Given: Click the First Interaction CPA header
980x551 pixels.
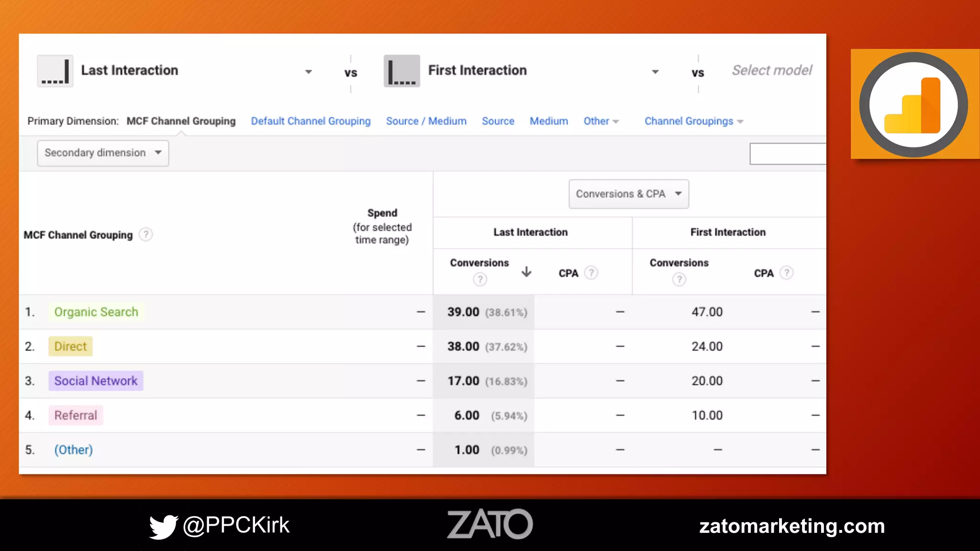Looking at the screenshot, I should (763, 273).
